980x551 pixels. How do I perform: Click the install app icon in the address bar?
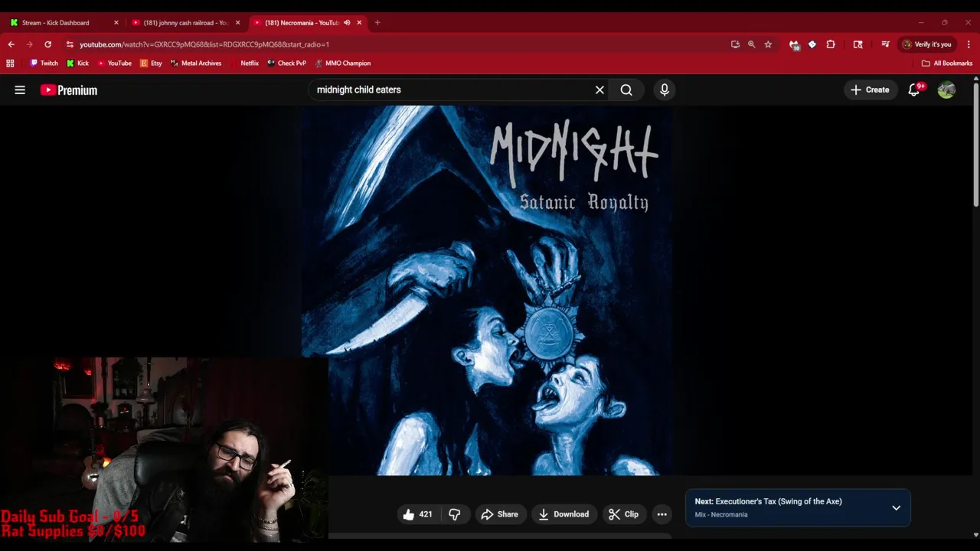[x=735, y=44]
